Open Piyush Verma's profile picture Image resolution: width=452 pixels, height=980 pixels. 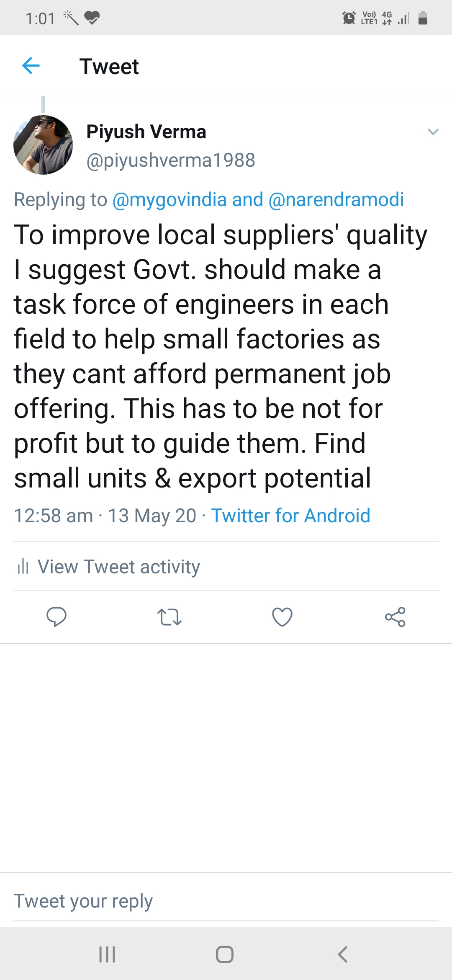43,145
